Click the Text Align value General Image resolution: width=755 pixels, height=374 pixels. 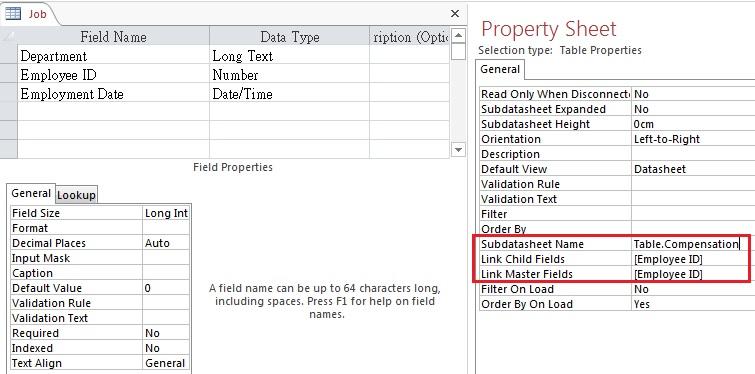(x=166, y=363)
